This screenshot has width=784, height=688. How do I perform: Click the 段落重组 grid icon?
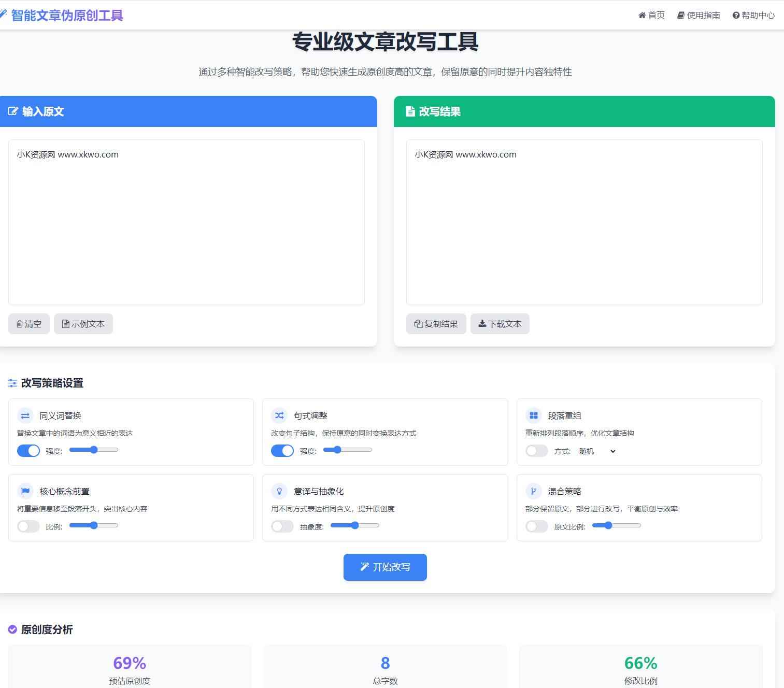[533, 415]
